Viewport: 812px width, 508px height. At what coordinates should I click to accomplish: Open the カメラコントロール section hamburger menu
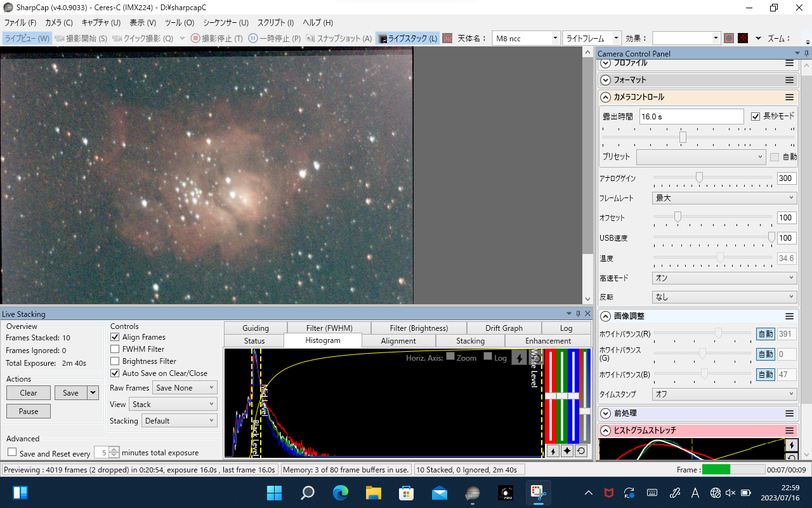[x=789, y=97]
